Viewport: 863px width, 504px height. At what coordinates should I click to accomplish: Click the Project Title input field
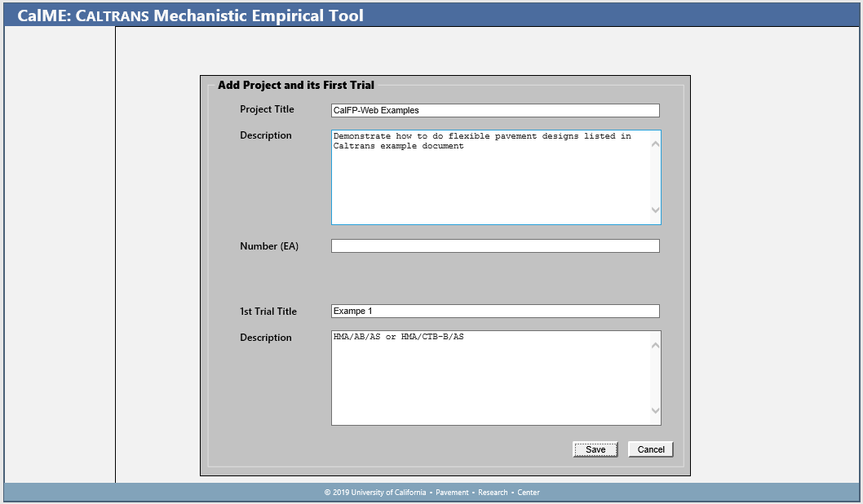coord(494,110)
